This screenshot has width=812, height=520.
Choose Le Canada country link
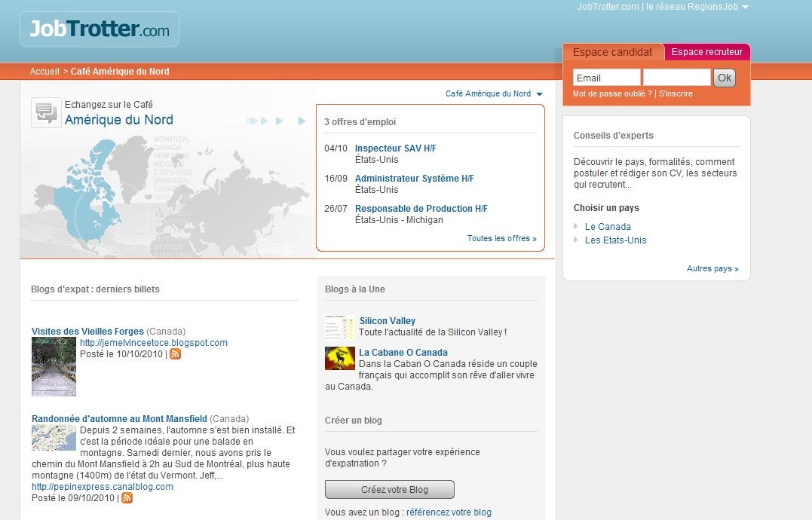click(x=608, y=227)
